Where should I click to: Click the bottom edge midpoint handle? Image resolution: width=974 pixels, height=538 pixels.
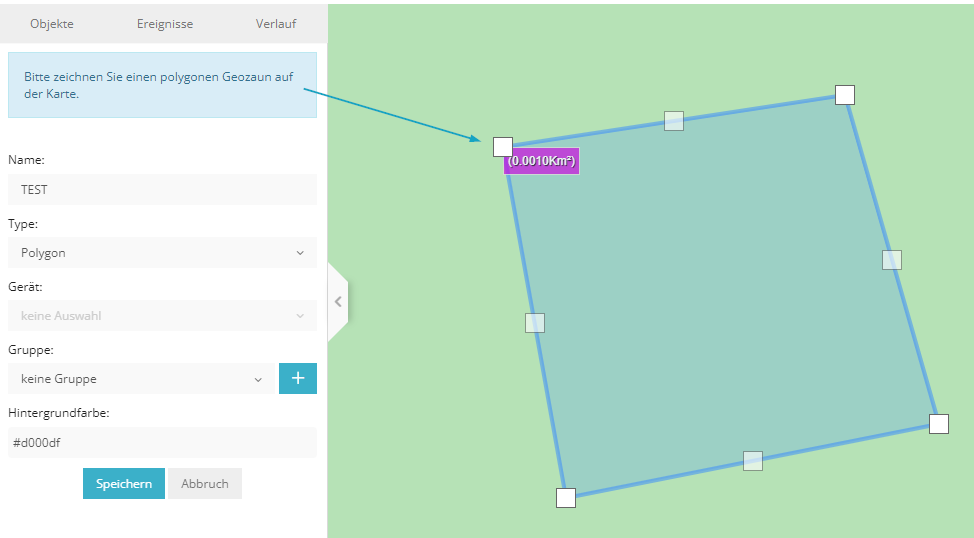pos(753,461)
